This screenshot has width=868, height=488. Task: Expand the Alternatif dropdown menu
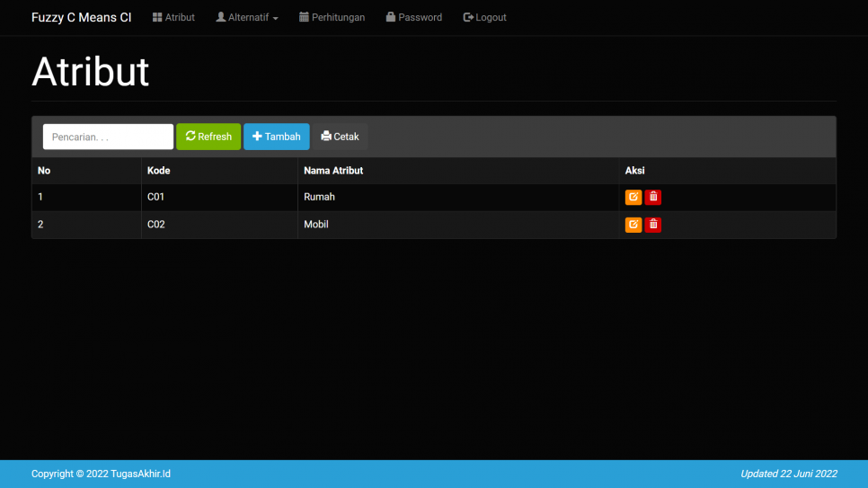247,17
